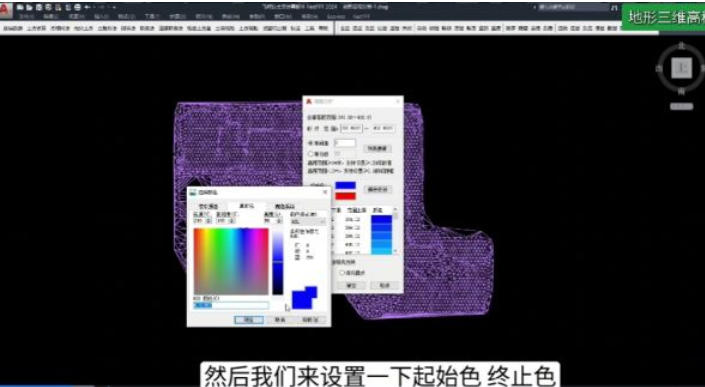Screen dimensions: 705x387
Task: Click the Open file icon in quick access toolbar
Action: [x=29, y=7]
